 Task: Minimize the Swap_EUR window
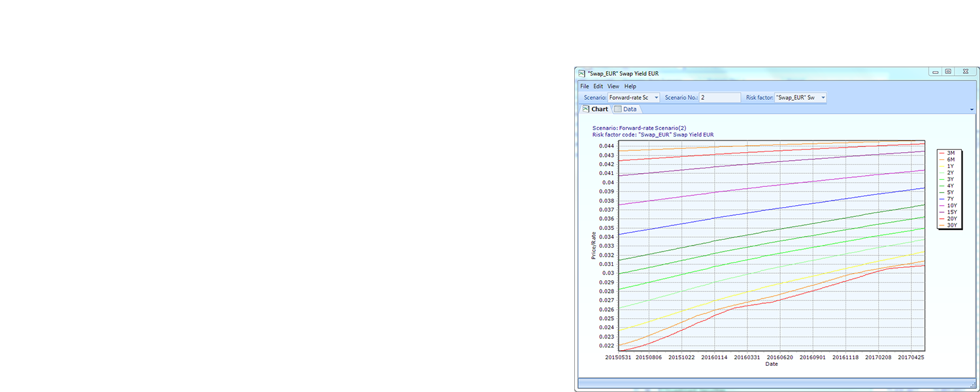pos(936,72)
